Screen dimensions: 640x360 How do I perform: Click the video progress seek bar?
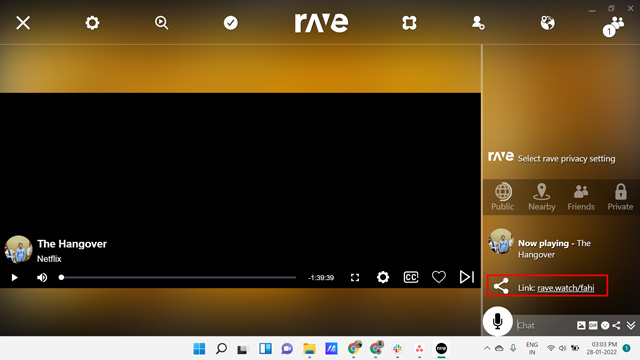pos(178,278)
